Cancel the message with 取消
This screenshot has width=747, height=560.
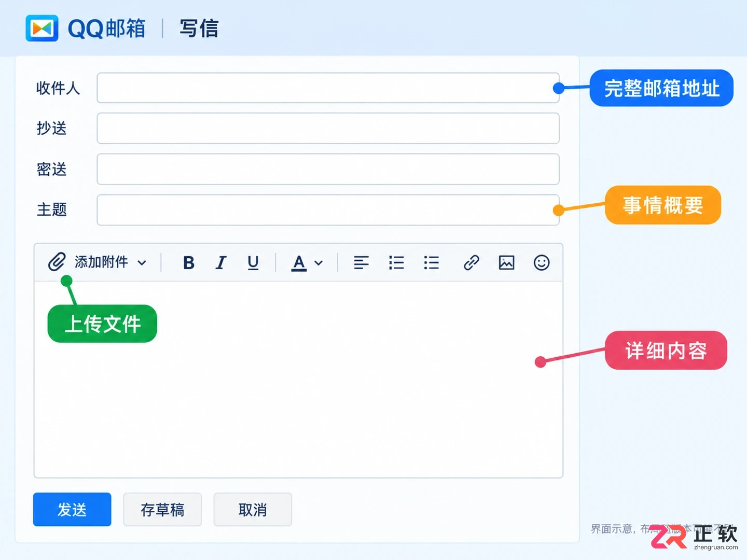pos(253,509)
